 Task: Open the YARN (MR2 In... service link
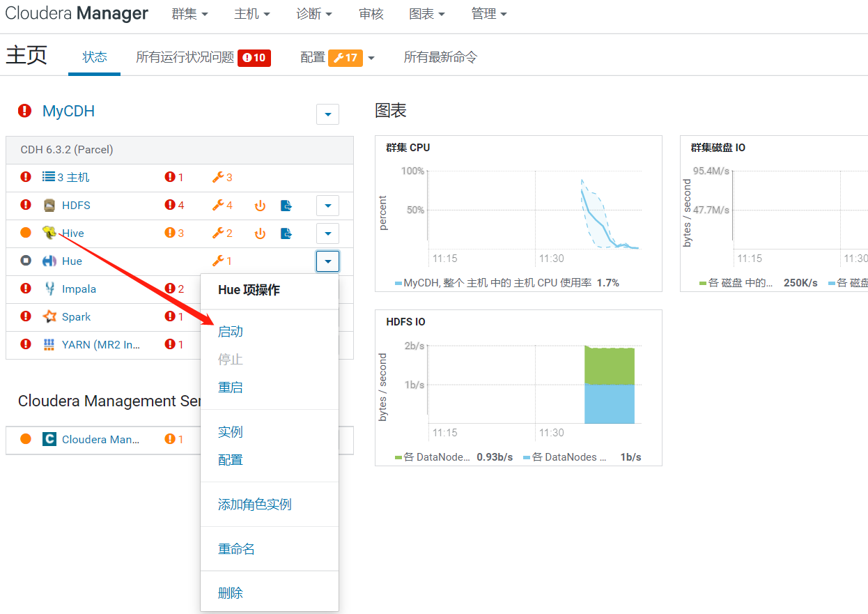click(x=101, y=344)
